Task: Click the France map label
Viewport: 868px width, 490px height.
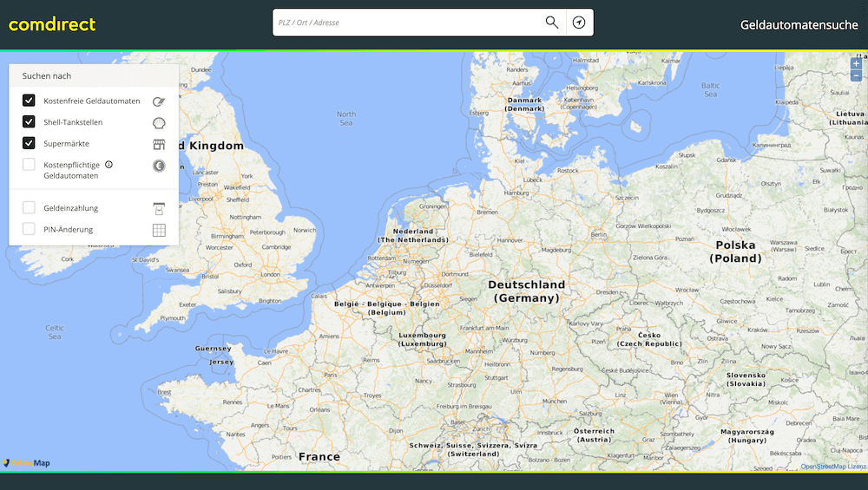Action: (x=319, y=457)
